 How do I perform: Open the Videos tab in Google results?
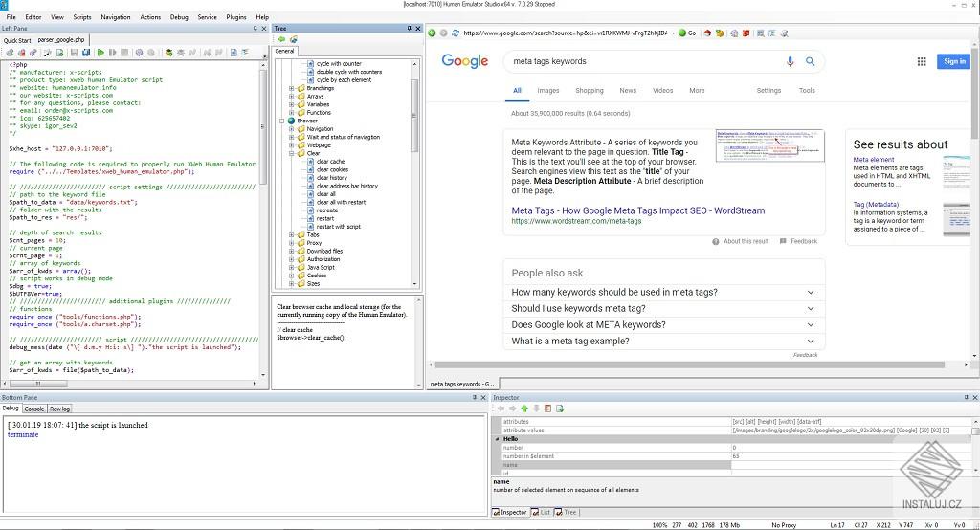[x=663, y=91]
